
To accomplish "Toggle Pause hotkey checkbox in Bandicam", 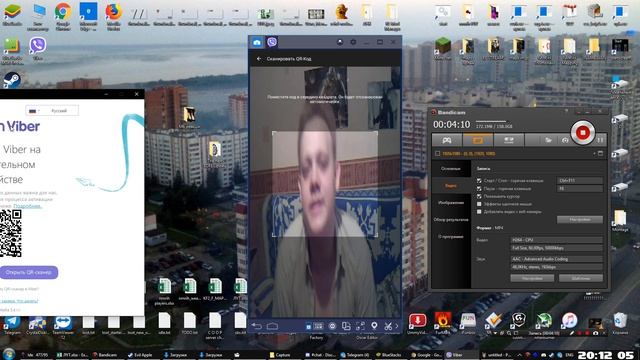I will (479, 189).
